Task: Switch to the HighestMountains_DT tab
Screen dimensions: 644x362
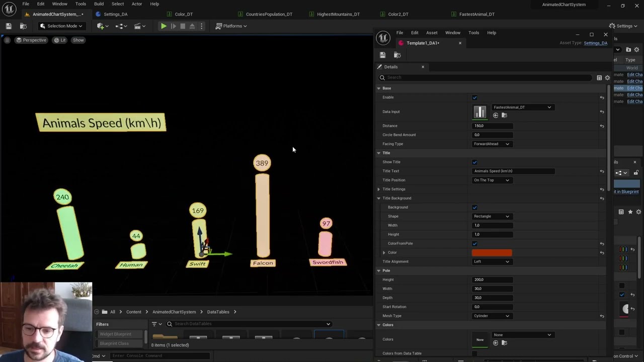Action: pyautogui.click(x=338, y=14)
